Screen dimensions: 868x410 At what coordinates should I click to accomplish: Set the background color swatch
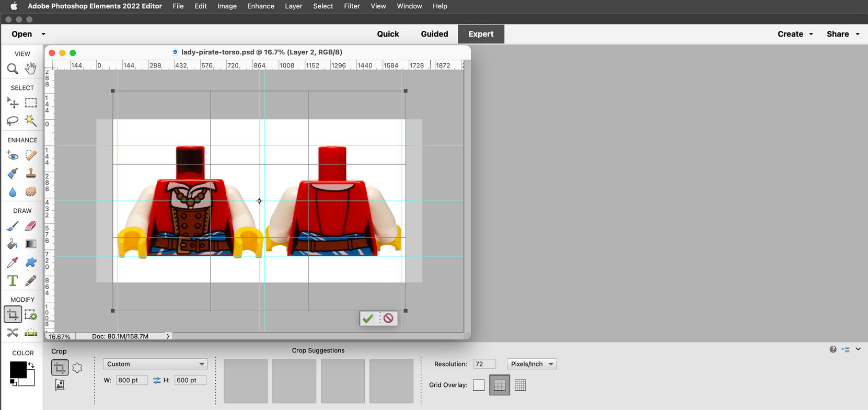[30, 381]
